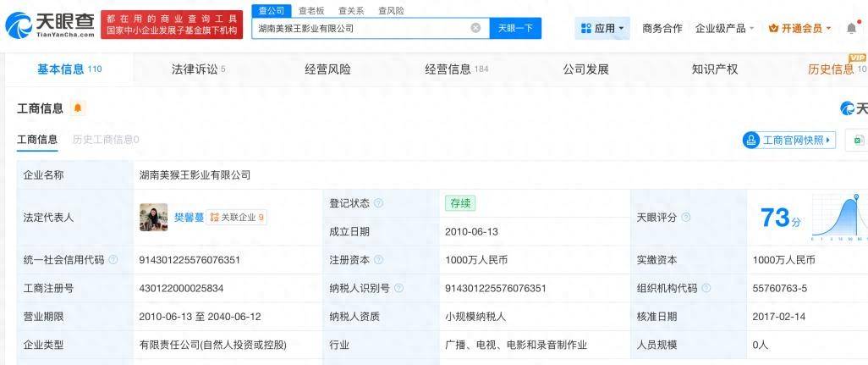Click the score distribution chart
The image size is (868, 365).
(x=838, y=218)
